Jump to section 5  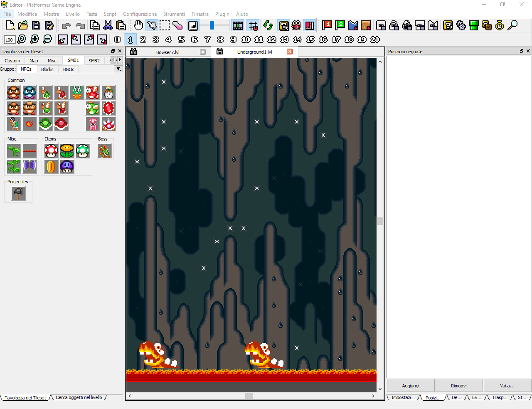(x=182, y=39)
